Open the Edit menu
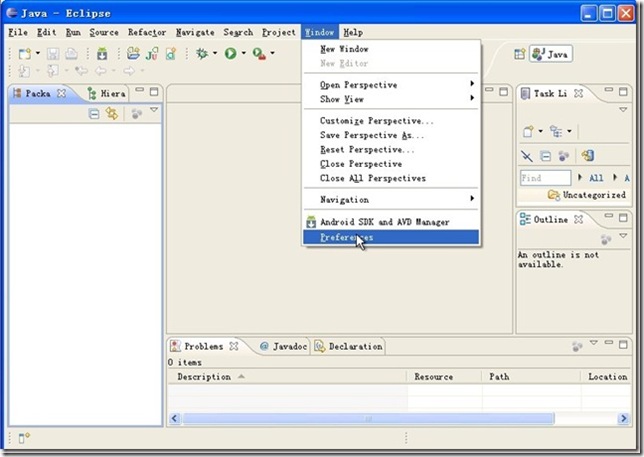The width and height of the screenshot is (644, 457). coord(46,32)
